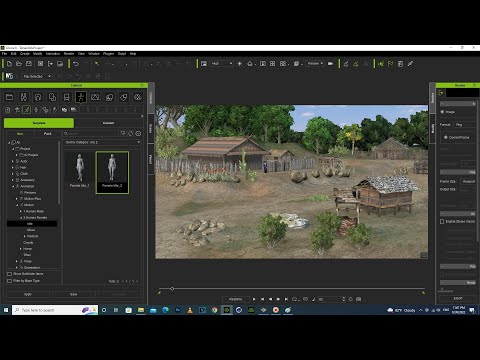
Task: Click the brush icon at toolbar end
Action: click(410, 64)
